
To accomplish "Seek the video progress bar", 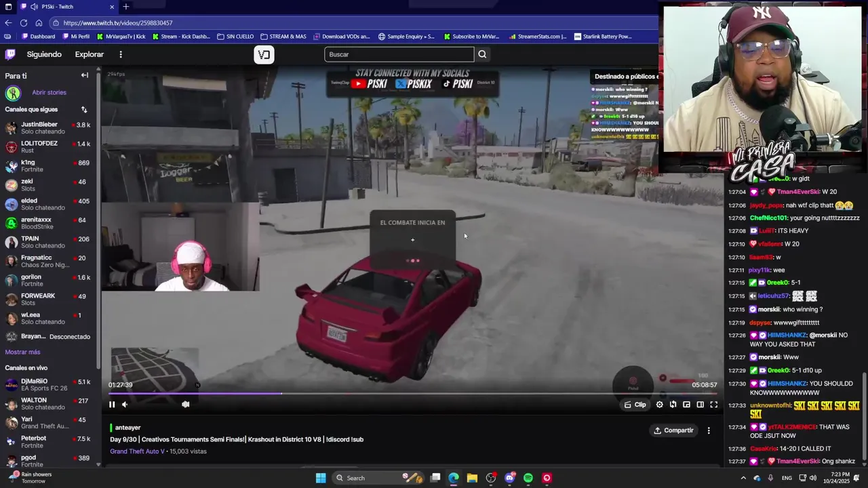I will (x=412, y=394).
